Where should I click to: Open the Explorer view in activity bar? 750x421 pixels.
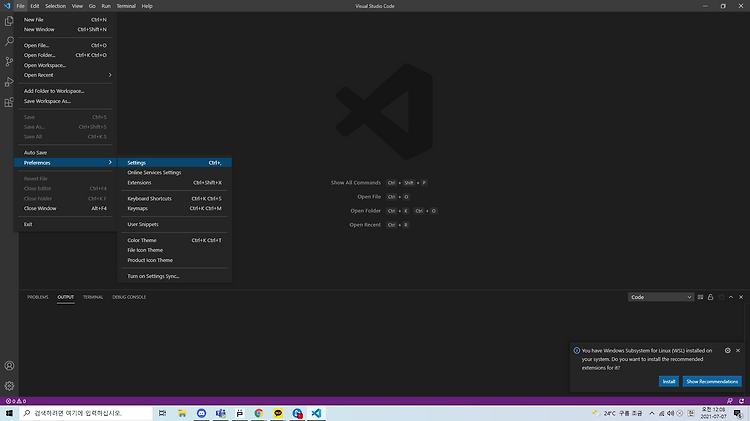coord(9,21)
